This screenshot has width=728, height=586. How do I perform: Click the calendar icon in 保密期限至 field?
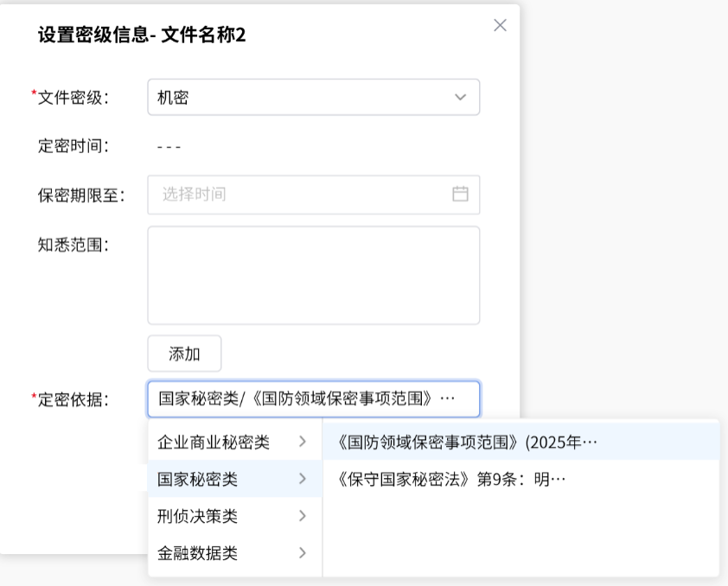tap(460, 194)
